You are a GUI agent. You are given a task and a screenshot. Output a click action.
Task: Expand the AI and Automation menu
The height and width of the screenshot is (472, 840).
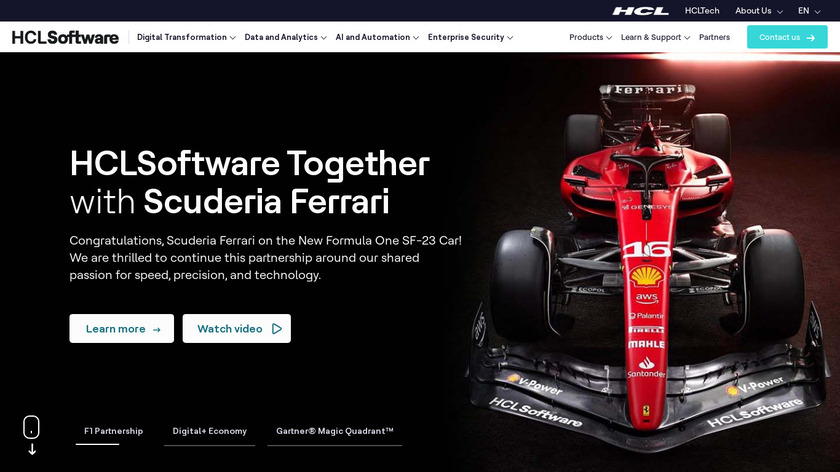pos(377,37)
